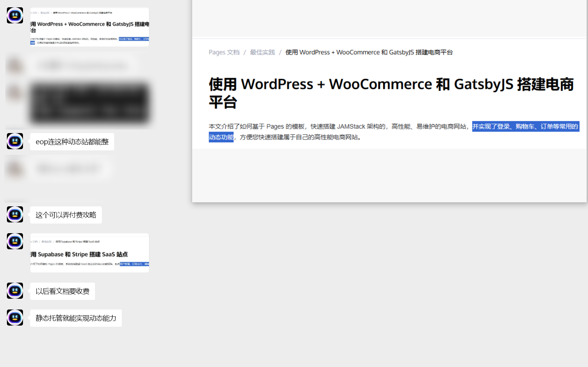The image size is (588, 367).
Task: Select avatar next to the Supabase thumbnail
Action: click(x=15, y=241)
